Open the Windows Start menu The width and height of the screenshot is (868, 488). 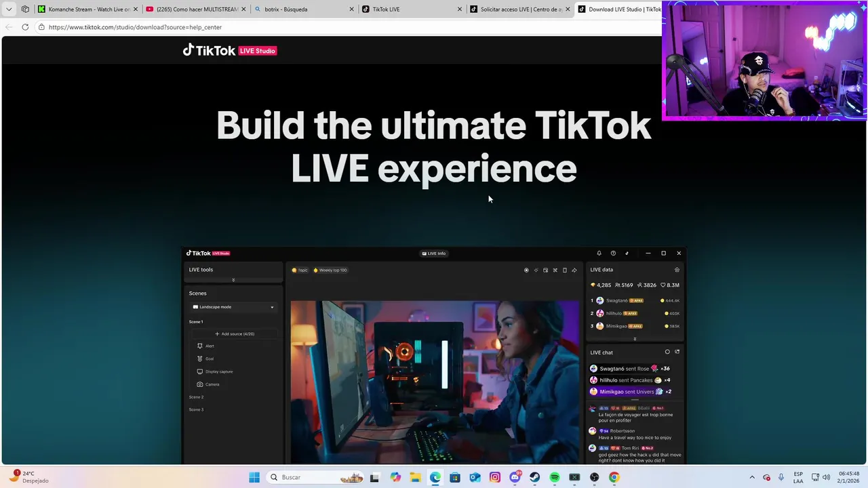click(254, 477)
